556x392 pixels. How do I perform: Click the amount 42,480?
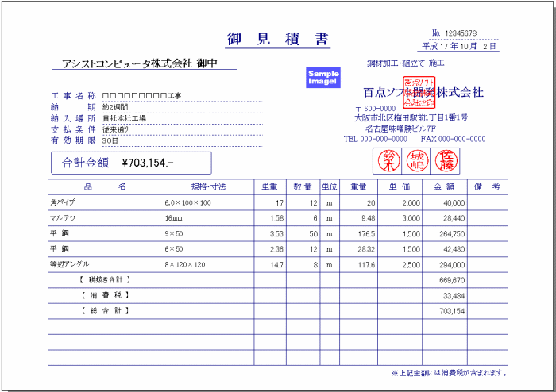pos(454,249)
